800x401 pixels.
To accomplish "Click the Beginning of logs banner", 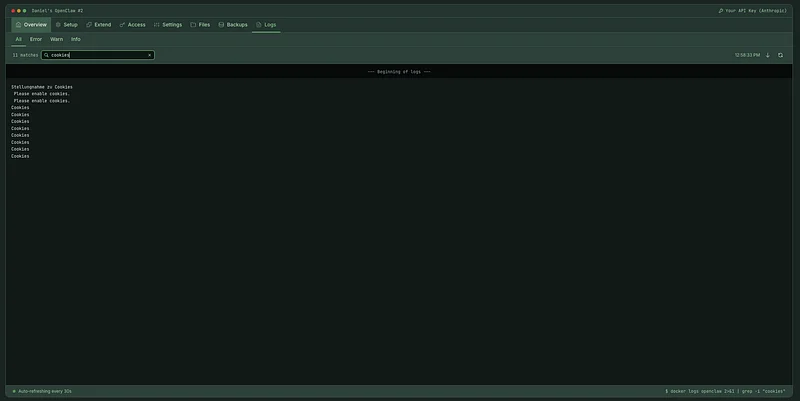I will (x=399, y=72).
